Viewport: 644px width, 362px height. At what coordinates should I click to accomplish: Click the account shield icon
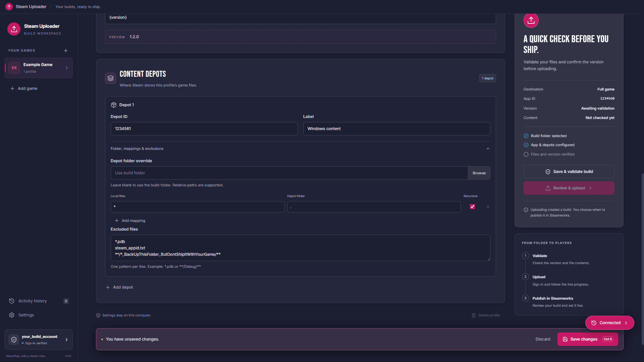coord(14,340)
